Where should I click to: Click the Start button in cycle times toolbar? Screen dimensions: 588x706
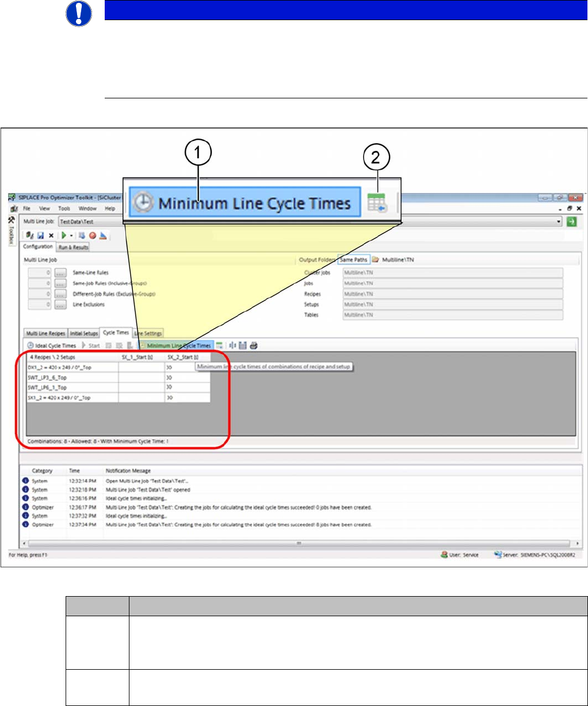(91, 346)
